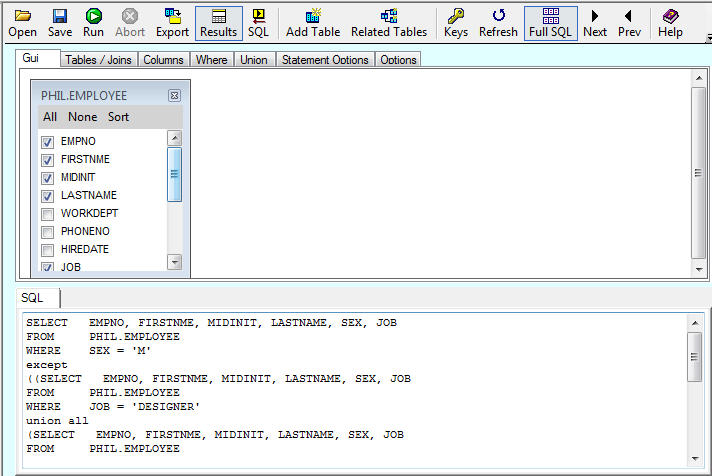712x476 pixels.
Task: Click All to select all columns
Action: [x=50, y=117]
